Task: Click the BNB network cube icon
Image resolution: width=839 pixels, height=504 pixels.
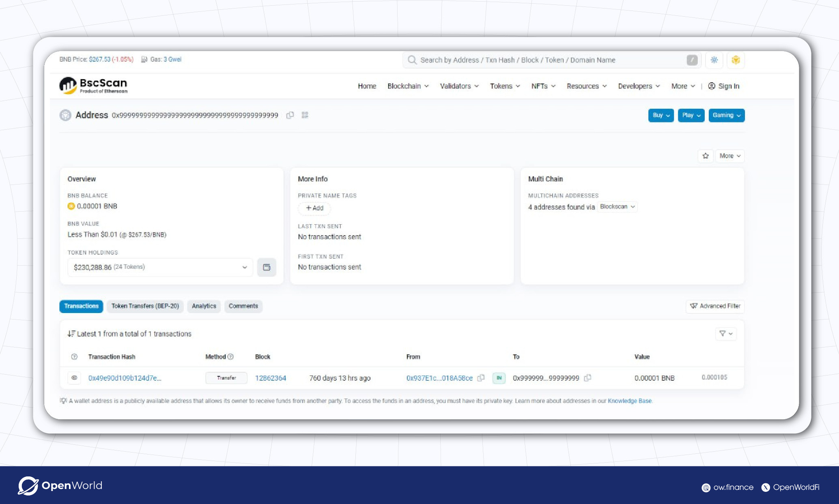Action: (736, 60)
